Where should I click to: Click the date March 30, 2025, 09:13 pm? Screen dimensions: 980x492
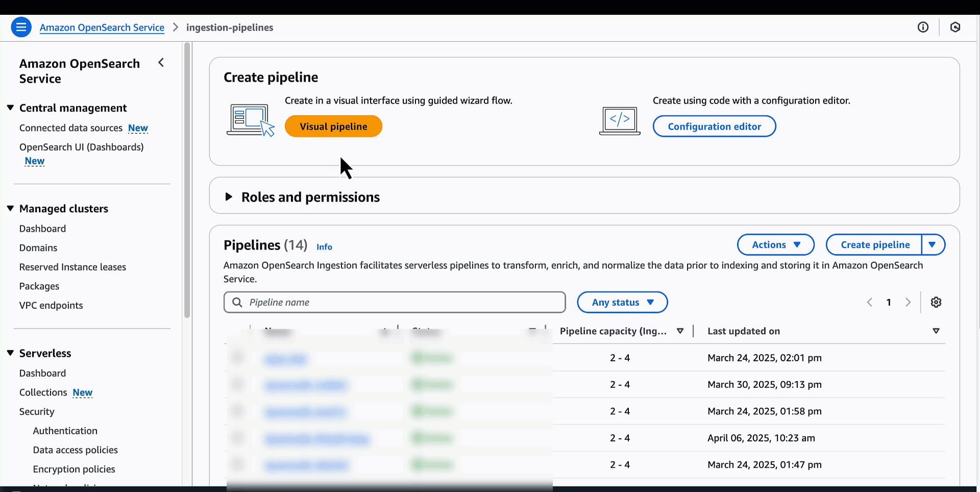tap(765, 384)
